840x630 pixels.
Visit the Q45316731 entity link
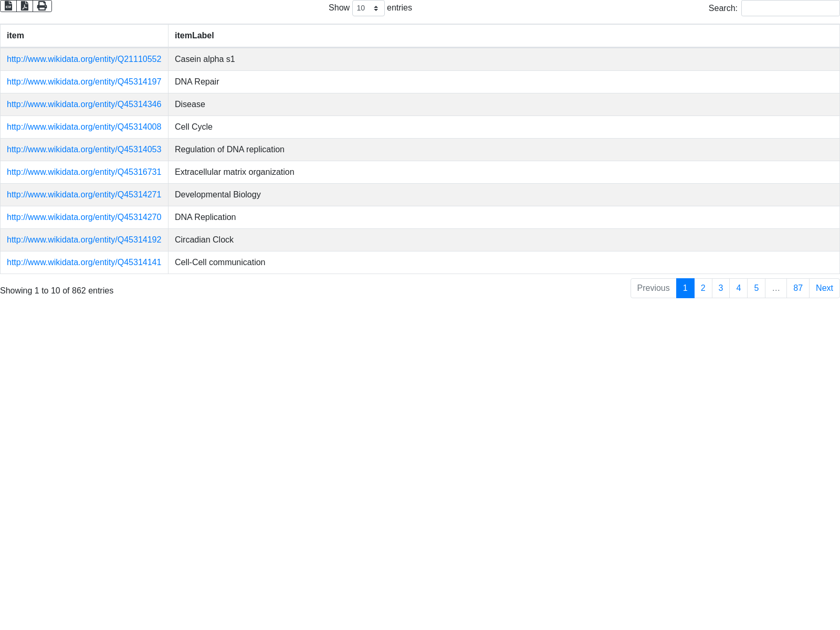pyautogui.click(x=84, y=172)
